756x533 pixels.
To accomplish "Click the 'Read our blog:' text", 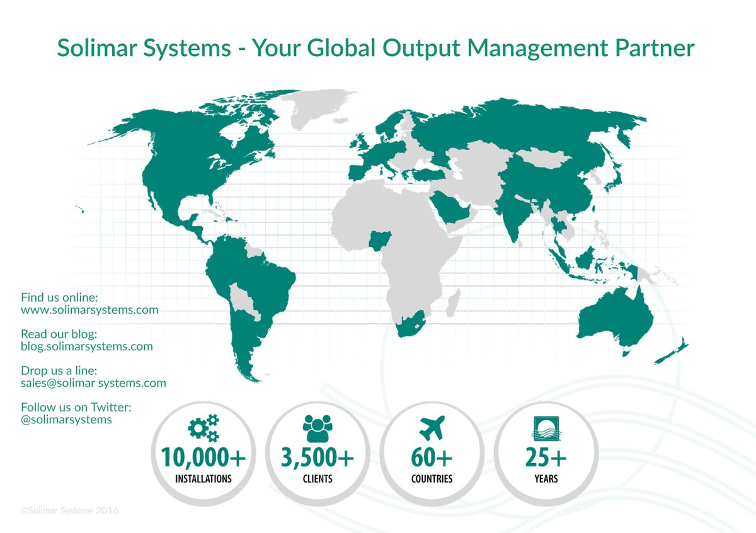I will pos(59,334).
